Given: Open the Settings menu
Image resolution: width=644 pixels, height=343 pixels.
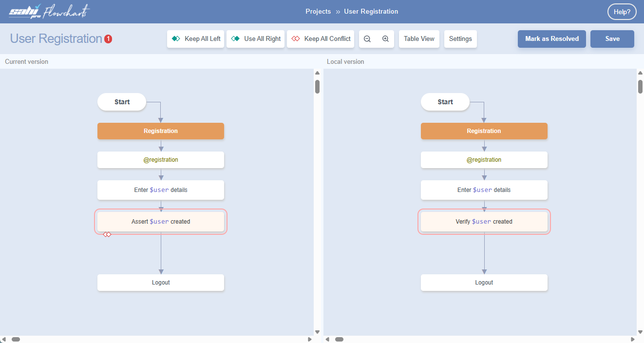Looking at the screenshot, I should point(460,39).
